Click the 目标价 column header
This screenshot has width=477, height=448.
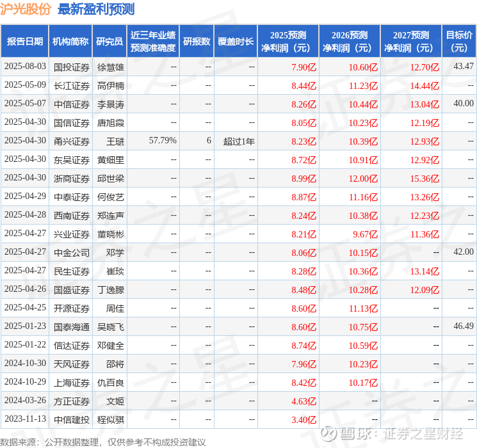[x=458, y=41]
